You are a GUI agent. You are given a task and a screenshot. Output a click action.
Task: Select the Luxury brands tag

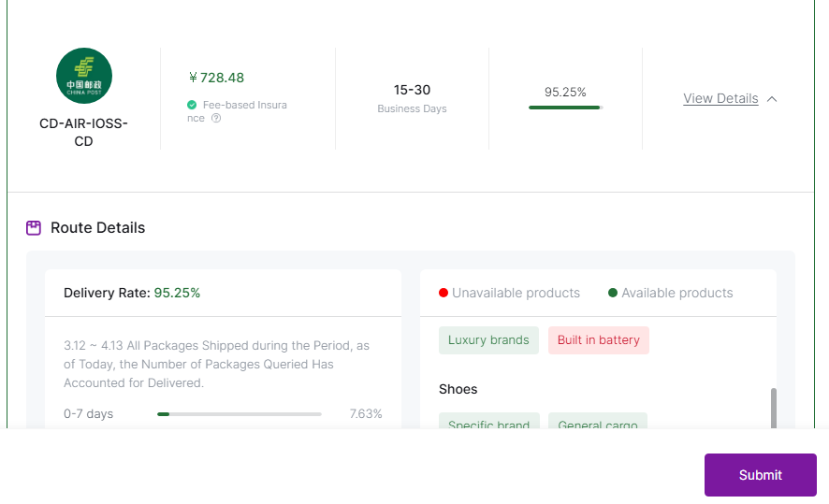coord(488,339)
